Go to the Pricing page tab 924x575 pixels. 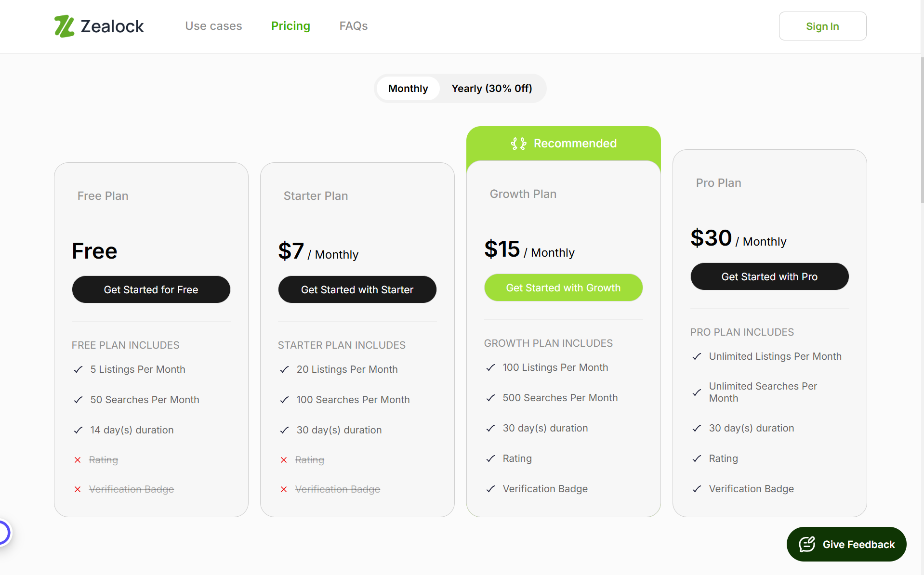pos(290,26)
